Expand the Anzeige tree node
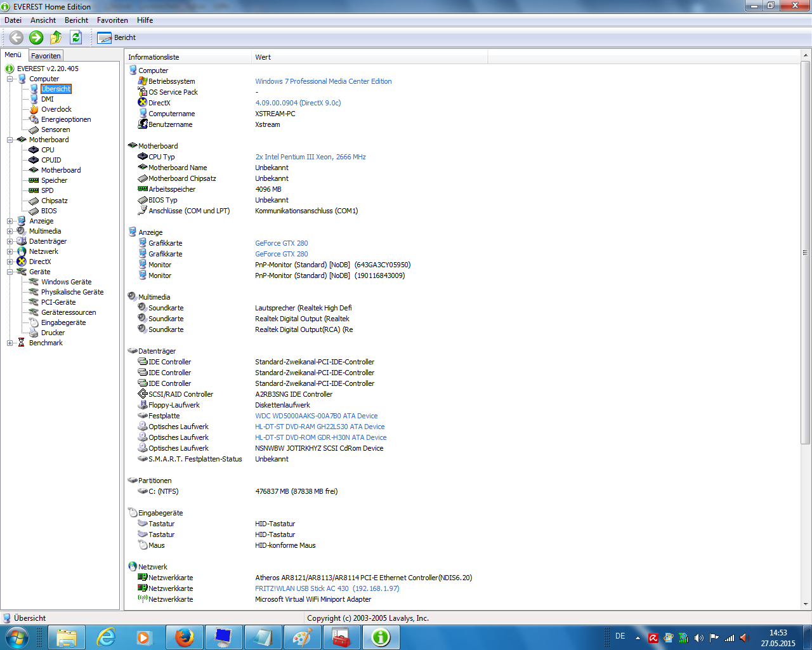This screenshot has height=650, width=812. tap(10, 221)
